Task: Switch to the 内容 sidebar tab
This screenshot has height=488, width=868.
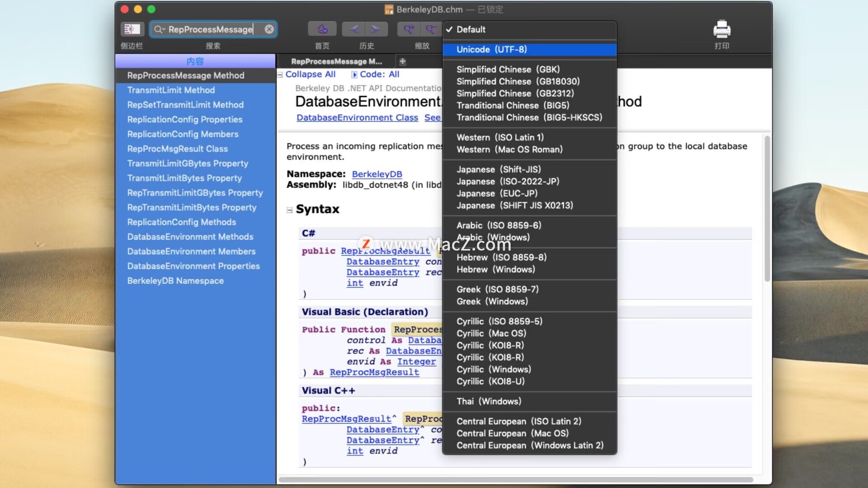Action: (195, 61)
